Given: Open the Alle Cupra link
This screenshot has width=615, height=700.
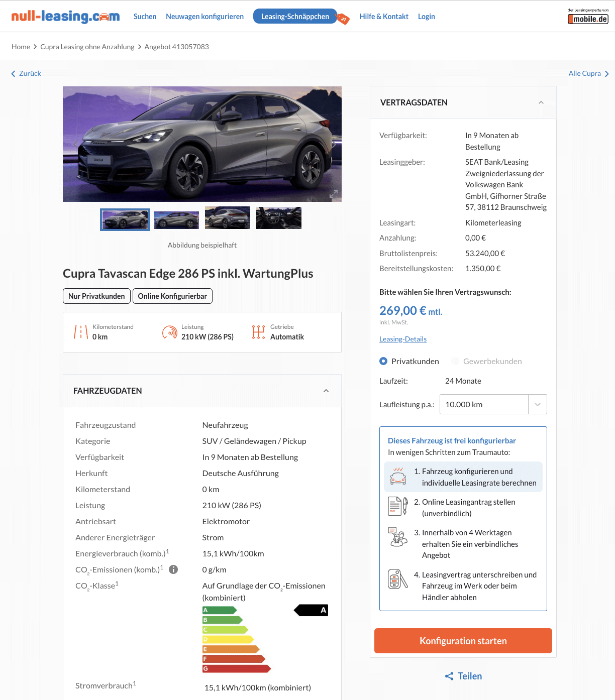Looking at the screenshot, I should 584,73.
